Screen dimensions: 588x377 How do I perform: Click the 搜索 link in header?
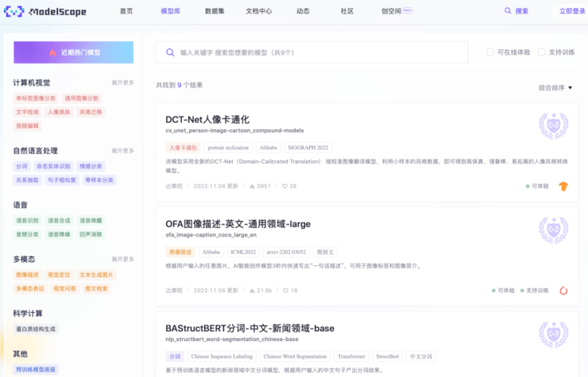click(521, 11)
